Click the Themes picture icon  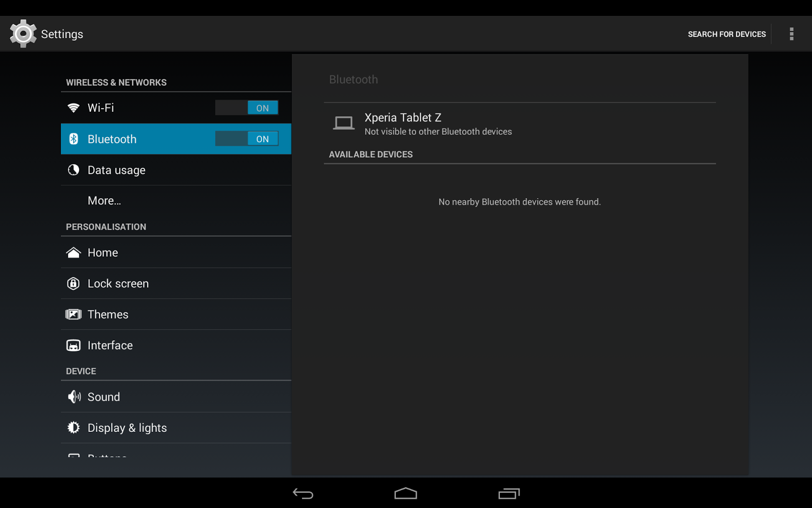tap(74, 314)
